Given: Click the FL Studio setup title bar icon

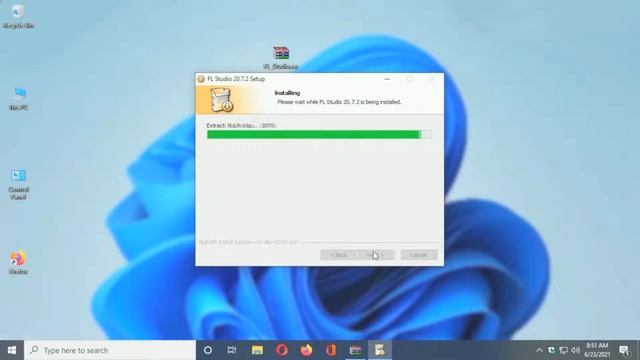Looking at the screenshot, I should point(201,79).
